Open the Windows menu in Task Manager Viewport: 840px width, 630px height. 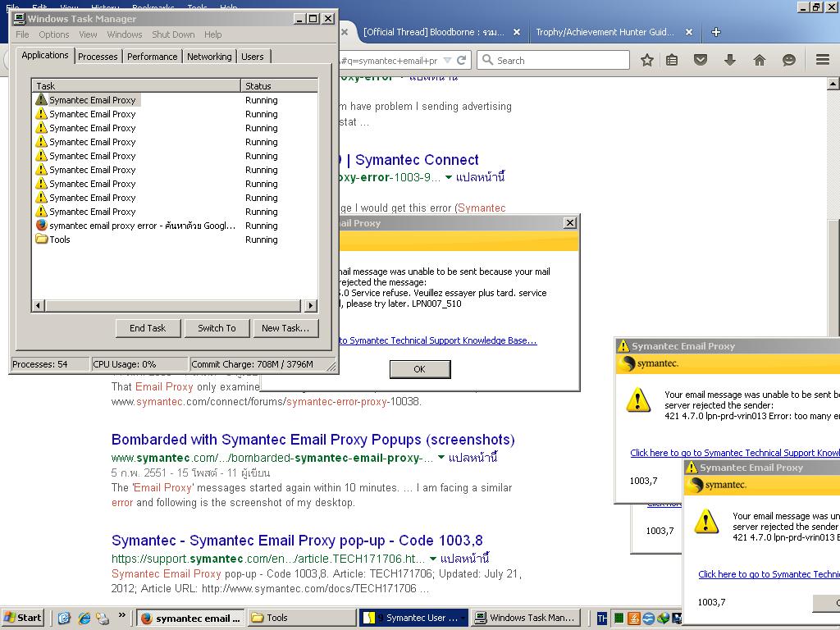tap(125, 34)
